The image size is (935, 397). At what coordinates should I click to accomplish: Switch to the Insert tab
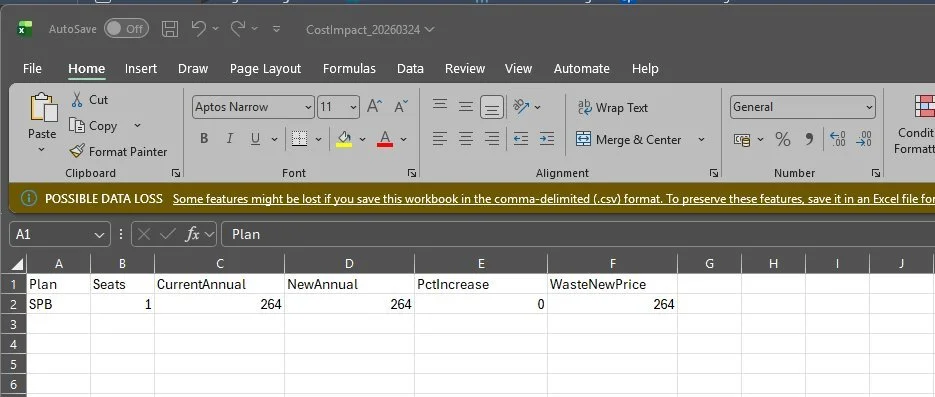(141, 69)
